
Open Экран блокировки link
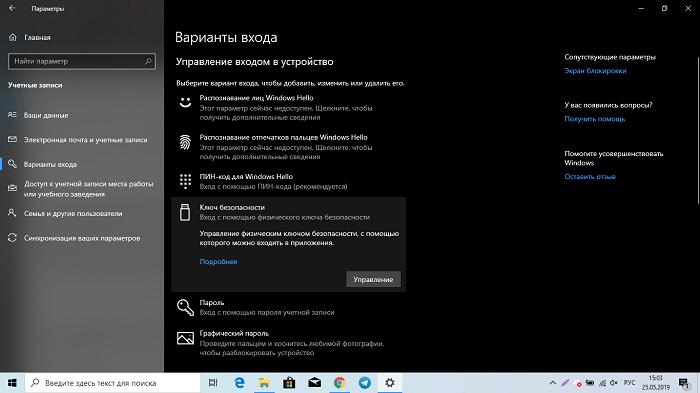click(595, 71)
